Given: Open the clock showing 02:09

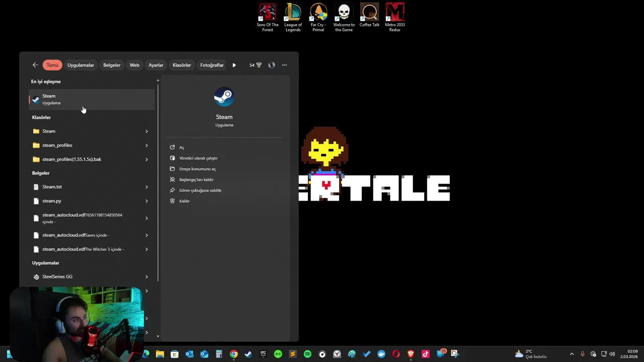Looking at the screenshot, I should 629,354.
